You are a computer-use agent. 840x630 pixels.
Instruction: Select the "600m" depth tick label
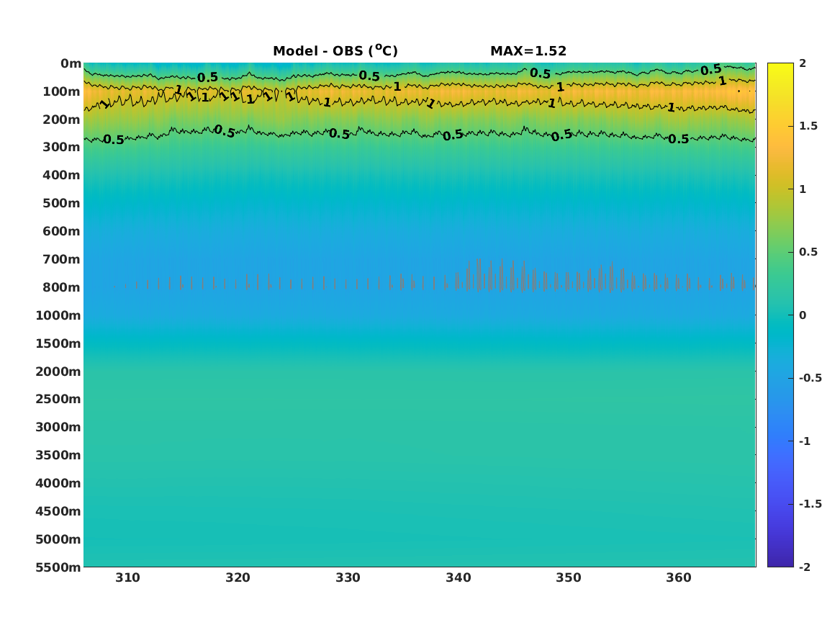62,231
